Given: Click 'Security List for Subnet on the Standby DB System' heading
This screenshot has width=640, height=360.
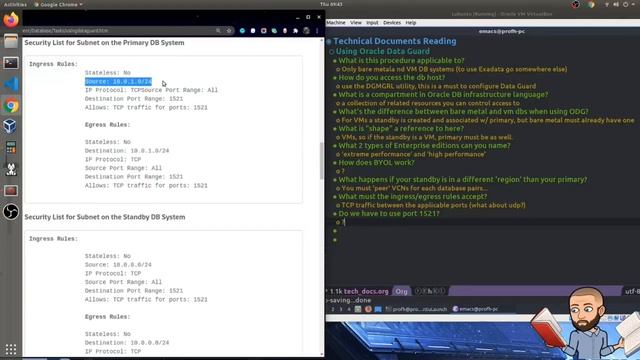Looking at the screenshot, I should pos(104,217).
